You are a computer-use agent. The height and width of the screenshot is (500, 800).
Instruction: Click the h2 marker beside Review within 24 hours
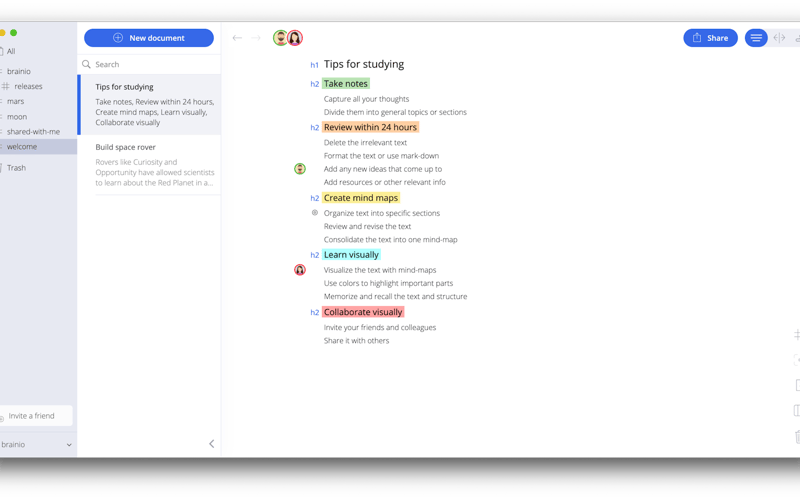coord(314,128)
